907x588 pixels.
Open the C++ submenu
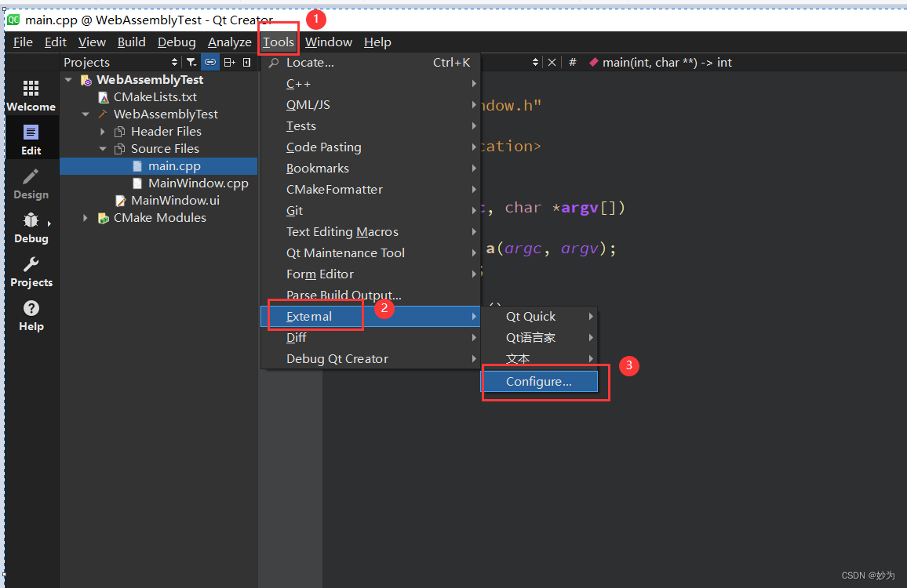coord(370,84)
